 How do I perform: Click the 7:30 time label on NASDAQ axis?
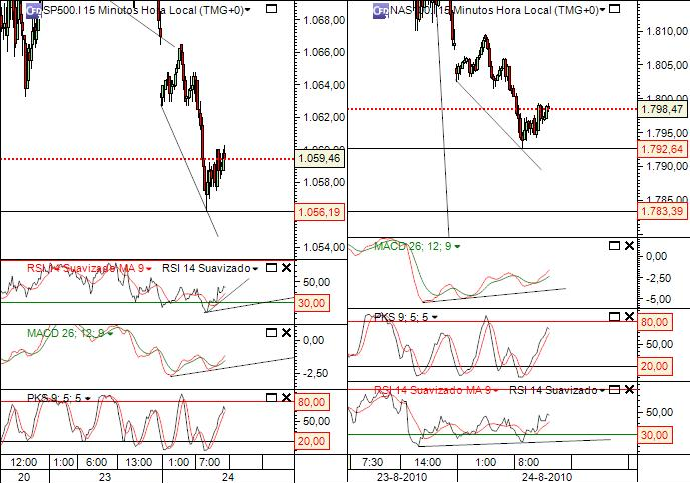(x=372, y=463)
